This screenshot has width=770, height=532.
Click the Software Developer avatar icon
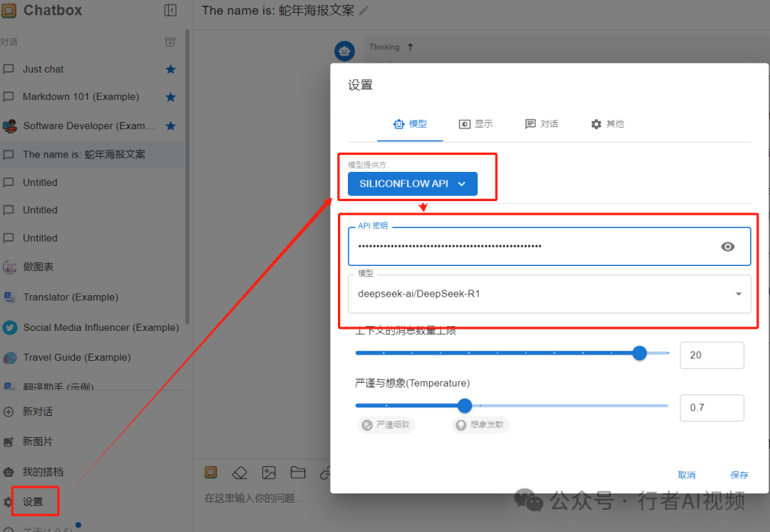pos(9,126)
